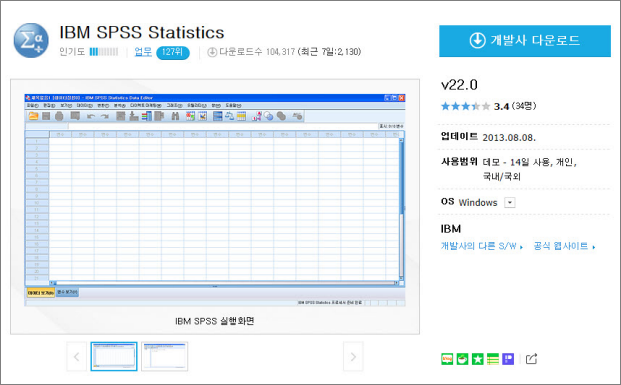Click the Split file toolbar icon
Image resolution: width=621 pixels, height=385 pixels.
click(x=217, y=116)
